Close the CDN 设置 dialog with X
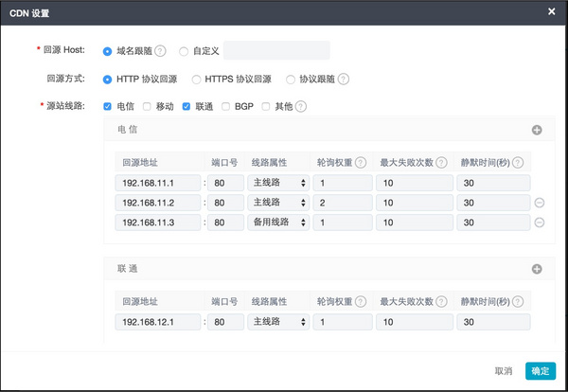The image size is (568, 392). pyautogui.click(x=551, y=11)
